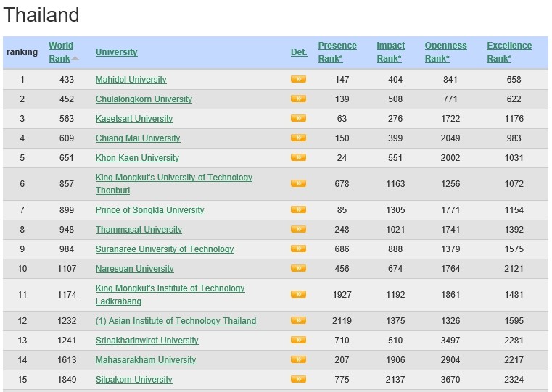Open details icon for Chulalongkorn University
The height and width of the screenshot is (392, 552).
point(298,99)
